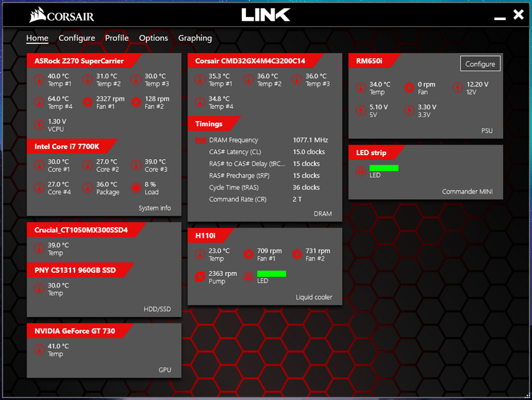Click the LED strip LED icon
The image size is (532, 400).
point(361,171)
